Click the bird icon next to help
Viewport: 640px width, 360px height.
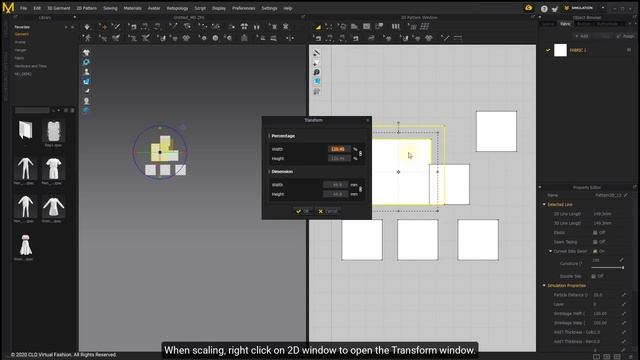(x=555, y=9)
